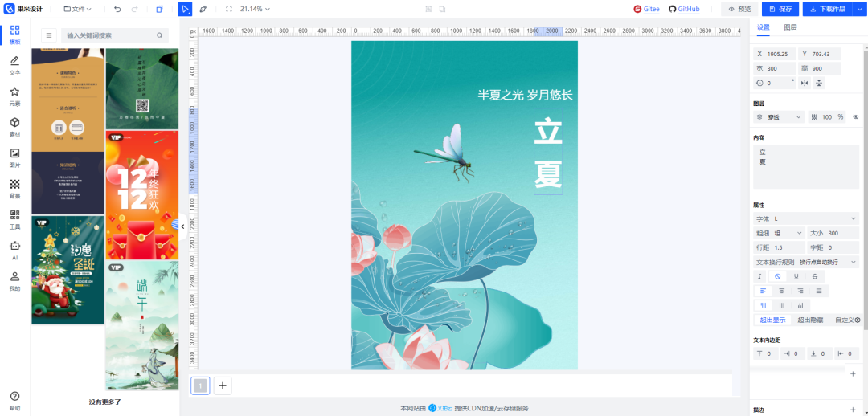Open the 图片 images sidebar panel
The height and width of the screenshot is (416, 868).
click(15, 158)
